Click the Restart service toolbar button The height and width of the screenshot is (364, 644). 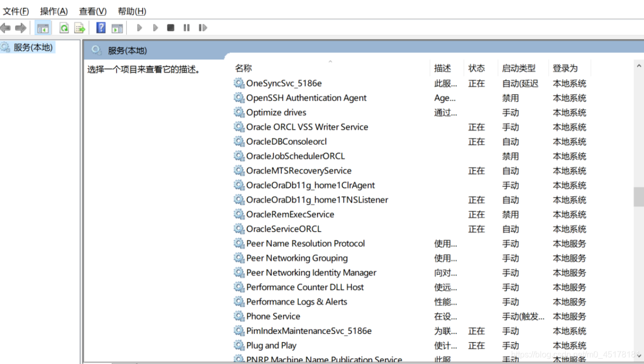click(203, 28)
